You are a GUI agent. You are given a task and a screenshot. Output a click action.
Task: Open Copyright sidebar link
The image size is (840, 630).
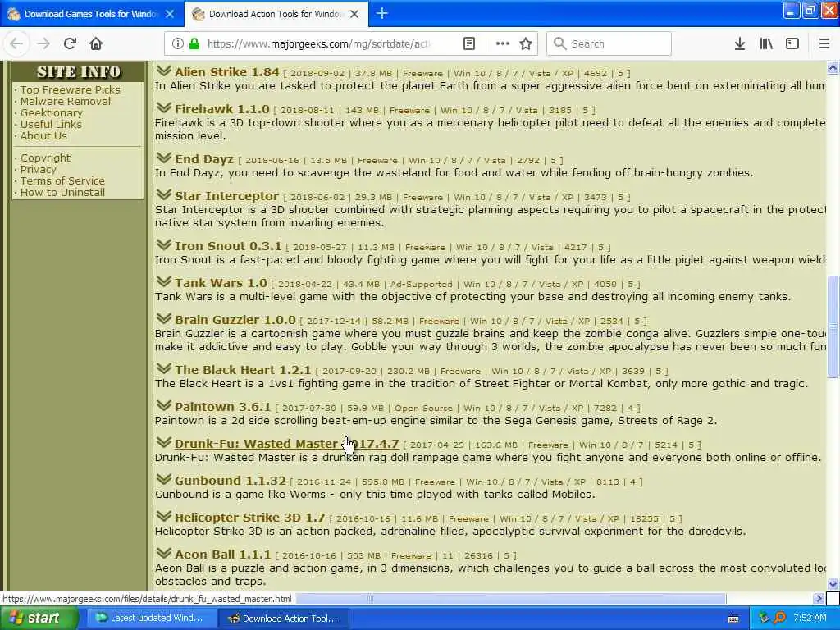46,158
